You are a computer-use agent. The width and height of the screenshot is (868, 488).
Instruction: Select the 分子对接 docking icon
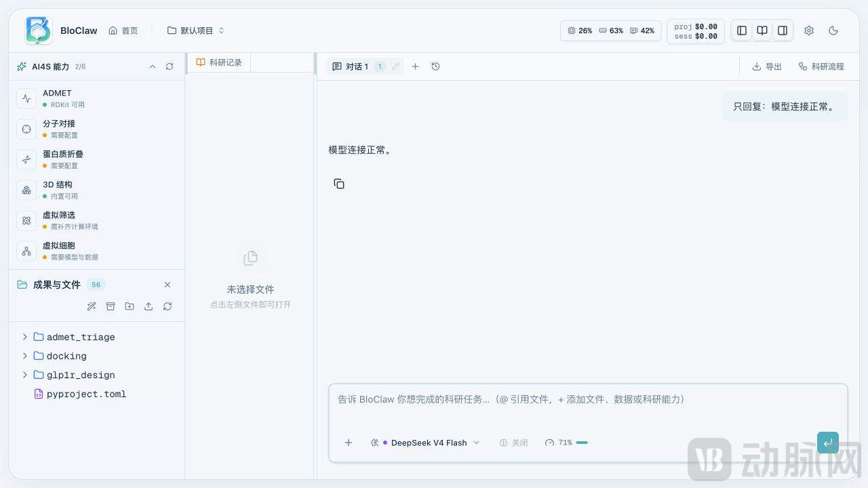coord(26,129)
